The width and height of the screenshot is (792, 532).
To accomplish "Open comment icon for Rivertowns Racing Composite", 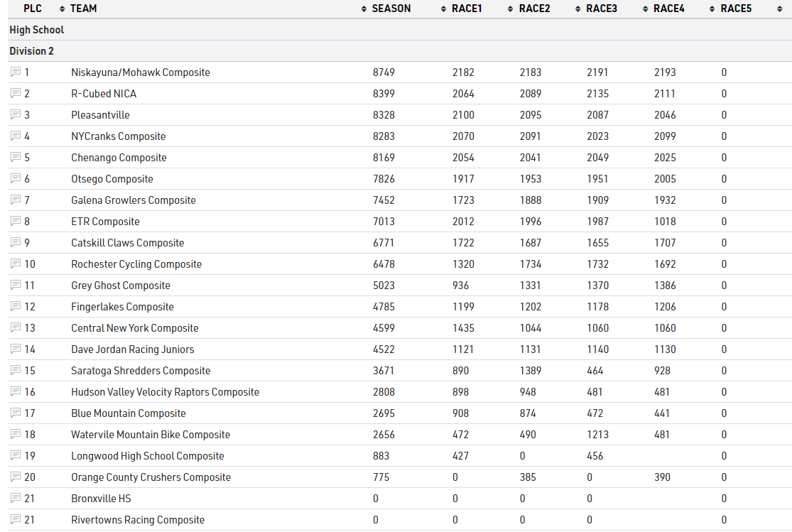I will point(16,519).
